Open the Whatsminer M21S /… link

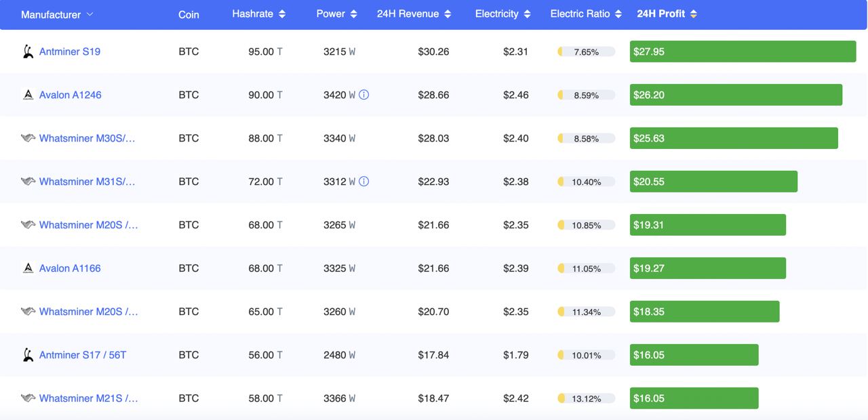[x=89, y=398]
